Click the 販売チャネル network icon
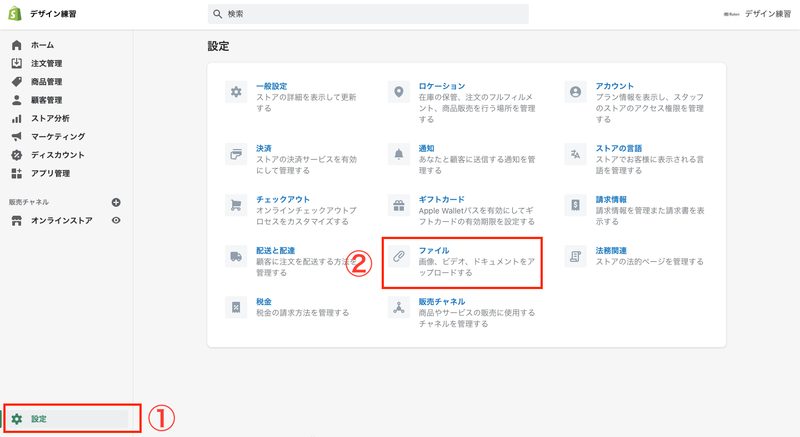Viewport: 800px width, 437px height. pos(398,307)
